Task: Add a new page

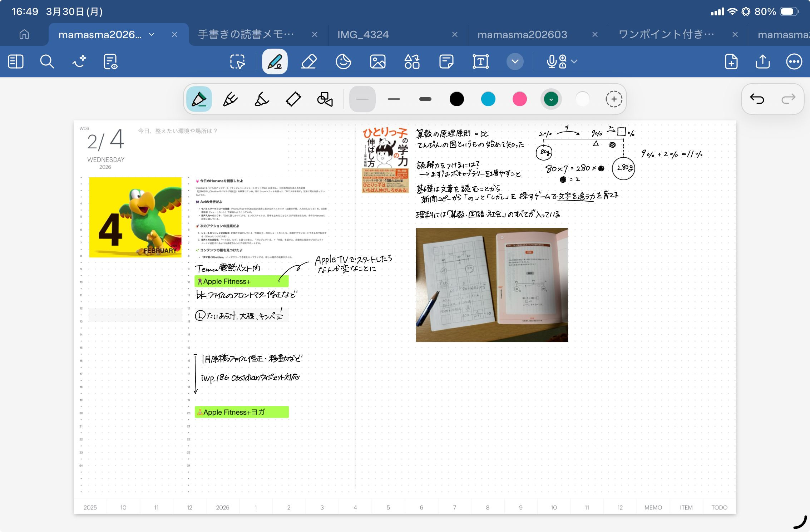Action: click(x=731, y=61)
